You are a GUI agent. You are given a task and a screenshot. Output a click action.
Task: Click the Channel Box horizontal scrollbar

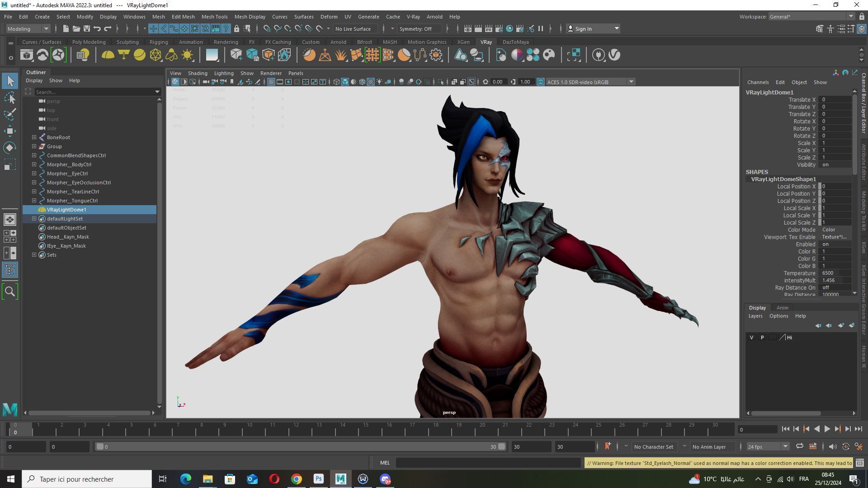(786, 413)
